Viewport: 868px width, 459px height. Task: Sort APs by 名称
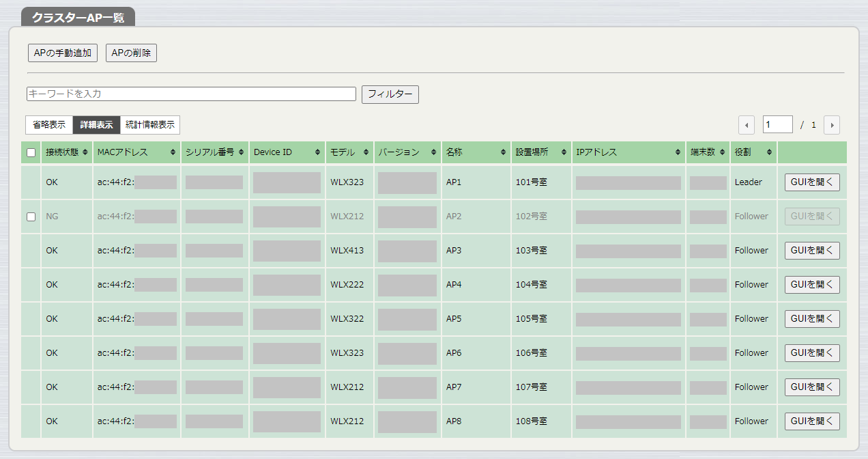[x=502, y=152]
